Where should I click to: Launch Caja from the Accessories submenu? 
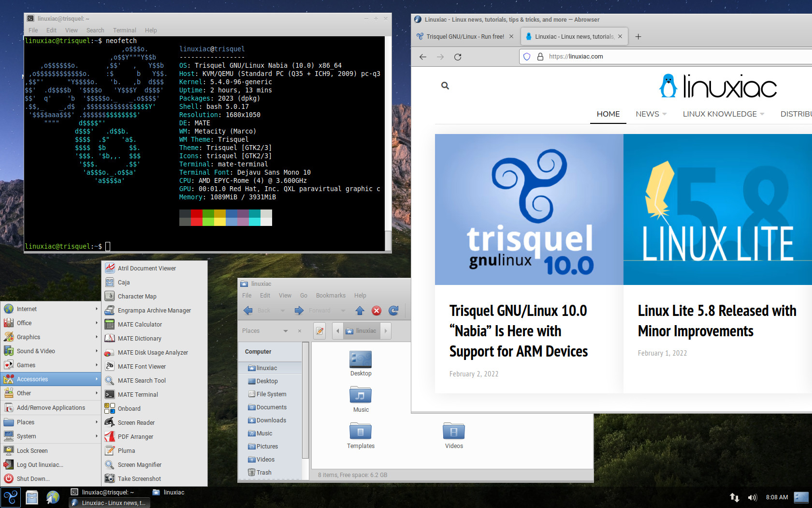(154, 282)
